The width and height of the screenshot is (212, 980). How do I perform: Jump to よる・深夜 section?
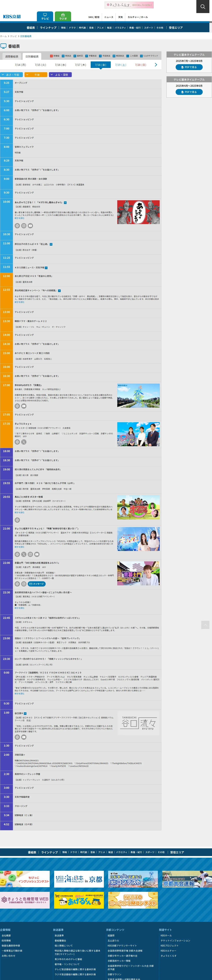point(60,75)
